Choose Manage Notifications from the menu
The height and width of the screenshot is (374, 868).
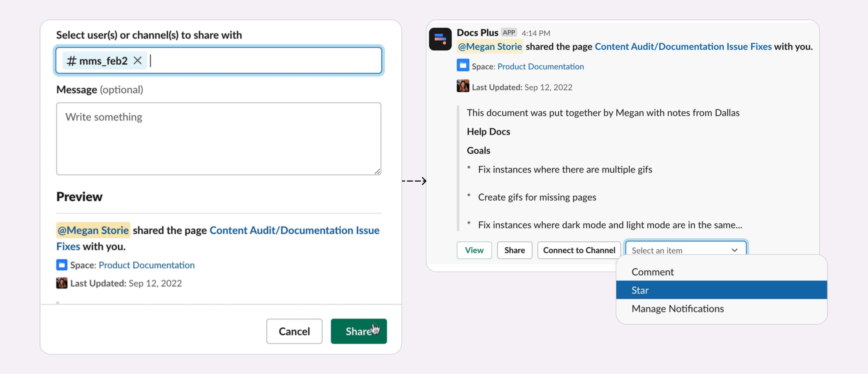click(x=722, y=309)
